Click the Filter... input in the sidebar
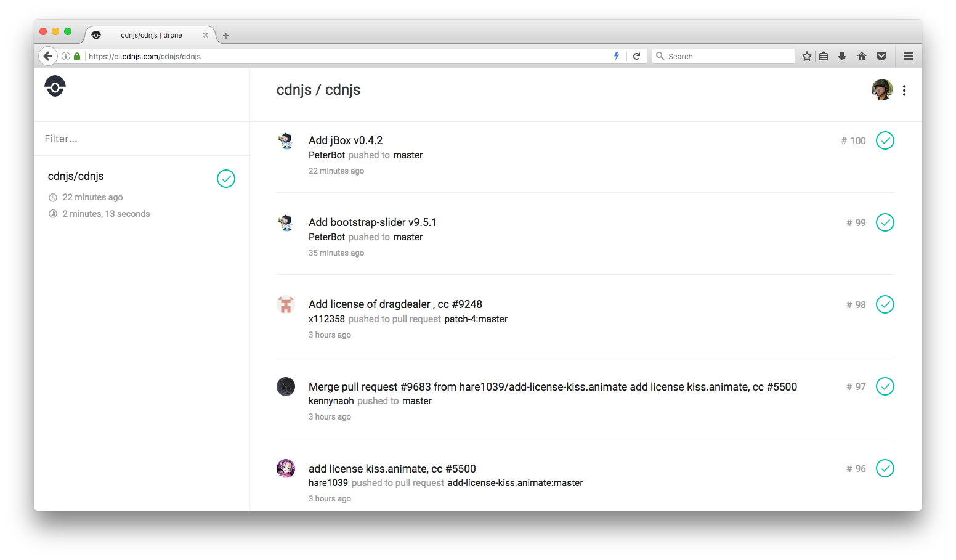This screenshot has width=956, height=560. pyautogui.click(x=142, y=139)
